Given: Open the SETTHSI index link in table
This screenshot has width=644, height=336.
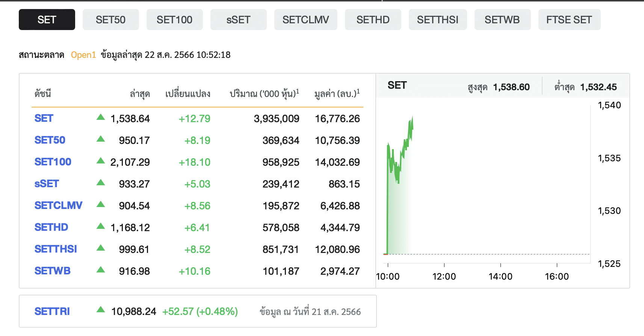Looking at the screenshot, I should tap(56, 249).
